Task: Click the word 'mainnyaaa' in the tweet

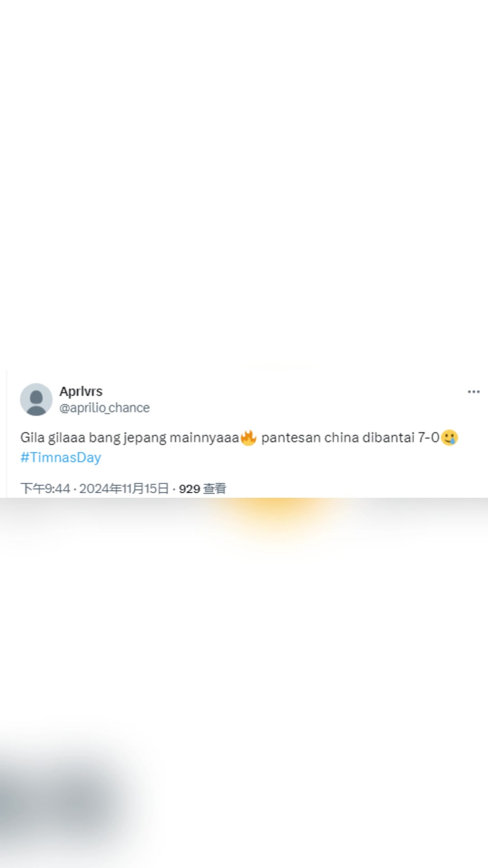Action: pos(204,439)
